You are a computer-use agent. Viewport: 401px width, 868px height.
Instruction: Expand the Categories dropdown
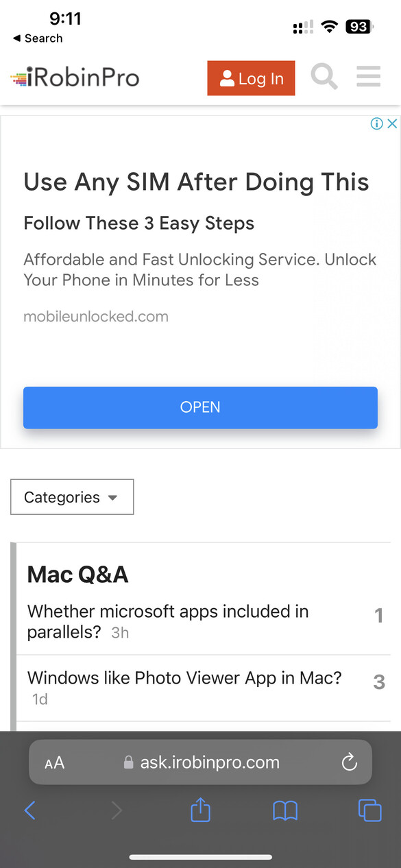coord(72,497)
